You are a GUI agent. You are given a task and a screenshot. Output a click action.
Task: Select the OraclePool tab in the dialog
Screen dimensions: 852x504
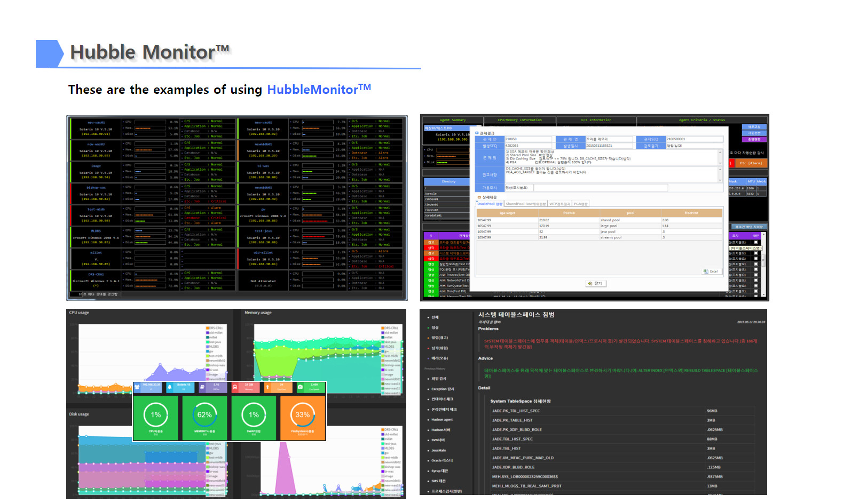pyautogui.click(x=490, y=204)
